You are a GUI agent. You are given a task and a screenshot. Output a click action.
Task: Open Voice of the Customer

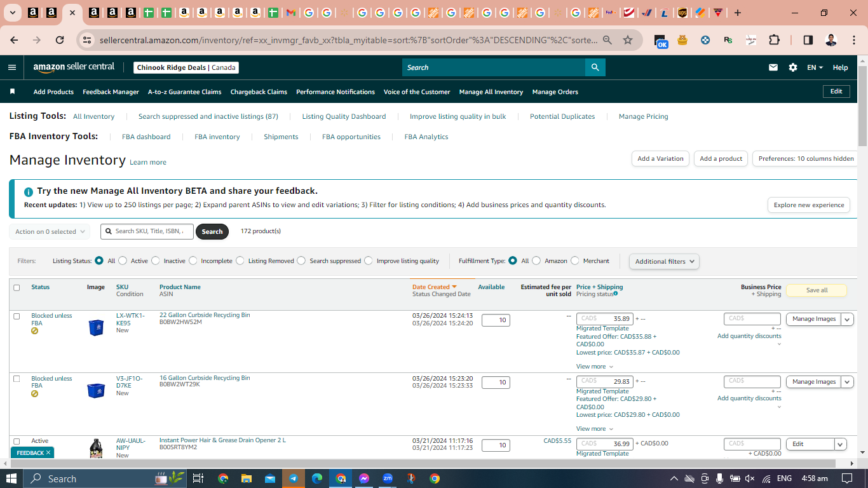pyautogui.click(x=417, y=91)
